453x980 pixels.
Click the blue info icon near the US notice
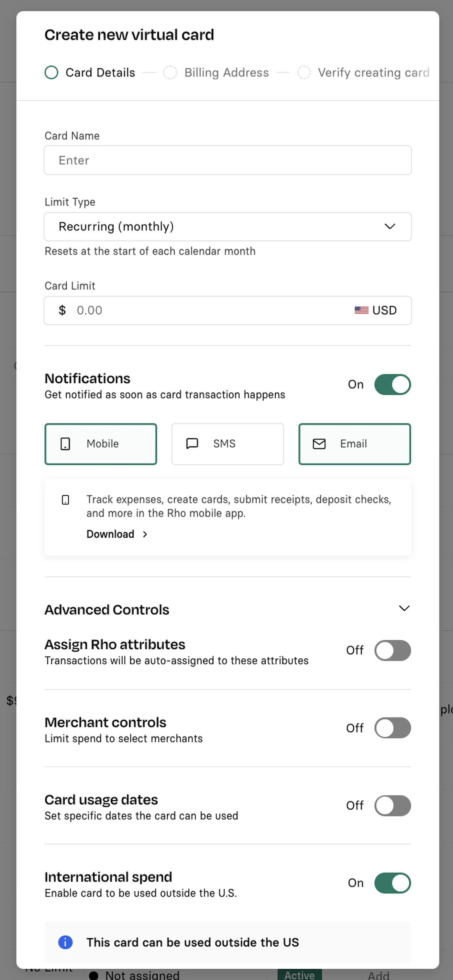[65, 942]
